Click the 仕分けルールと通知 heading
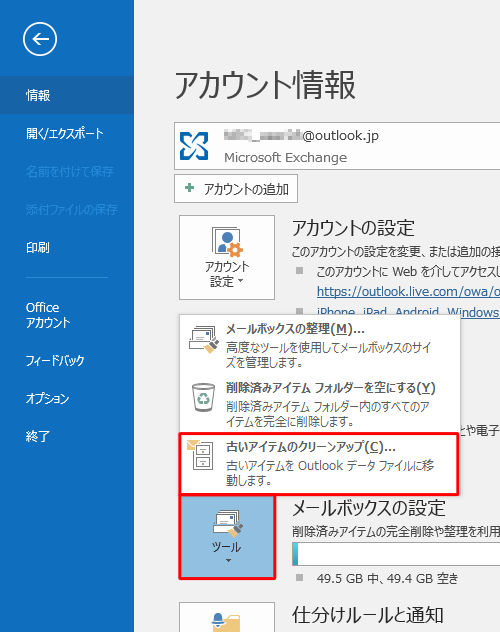Image resolution: width=500 pixels, height=632 pixels. point(368,615)
